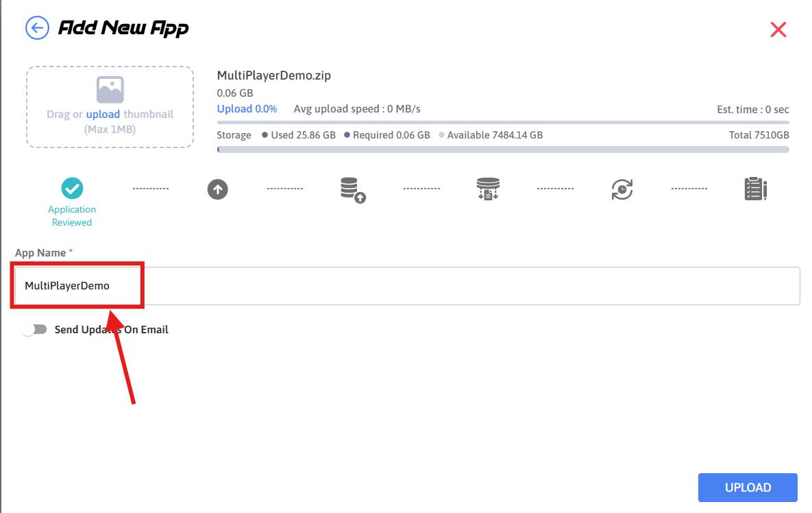812x513 pixels.
Task: Click the sync clock step icon
Action: [622, 189]
